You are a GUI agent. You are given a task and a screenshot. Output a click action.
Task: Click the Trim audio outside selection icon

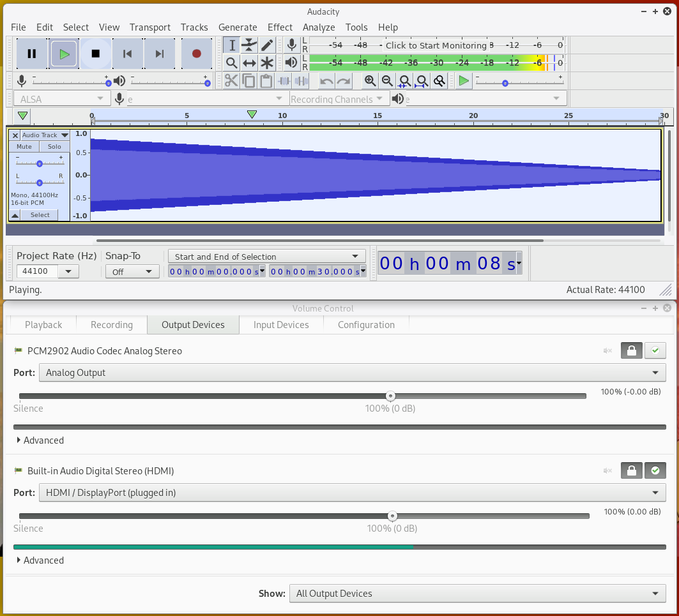(x=283, y=80)
